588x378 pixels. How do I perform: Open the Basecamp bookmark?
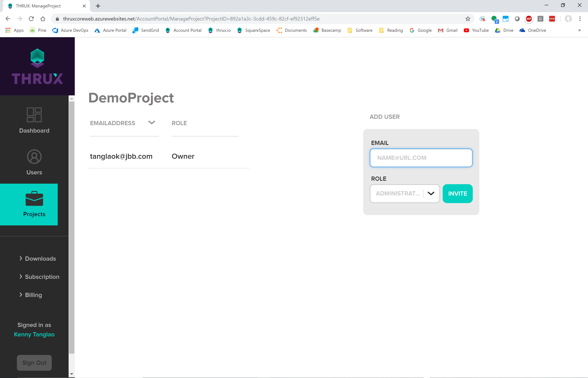pos(327,30)
